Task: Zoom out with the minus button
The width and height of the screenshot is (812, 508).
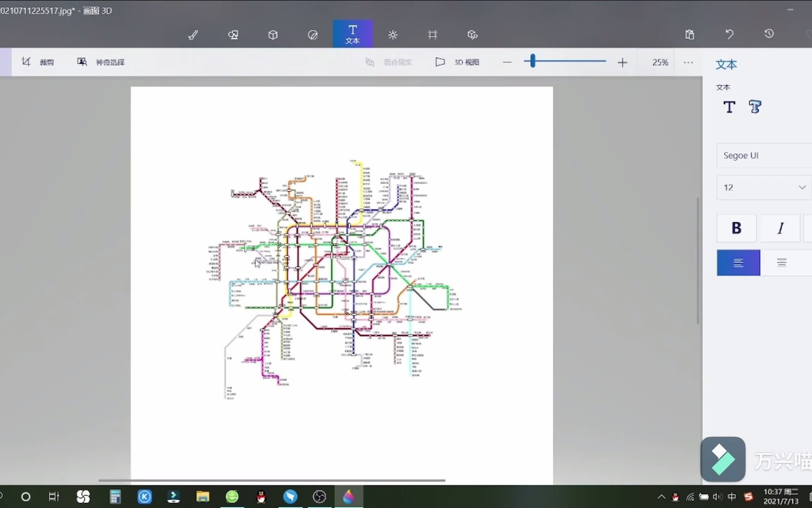Action: tap(507, 62)
